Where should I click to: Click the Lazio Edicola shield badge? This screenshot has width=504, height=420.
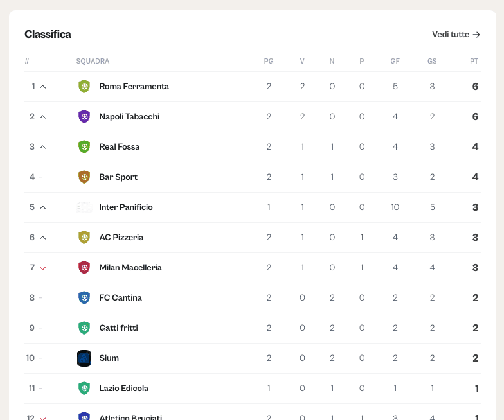pyautogui.click(x=84, y=388)
